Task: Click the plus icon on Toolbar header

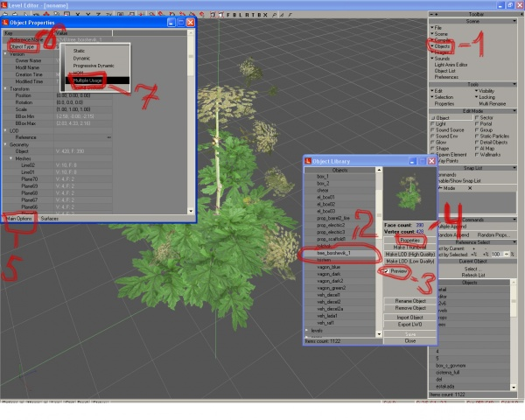Action: click(x=437, y=14)
